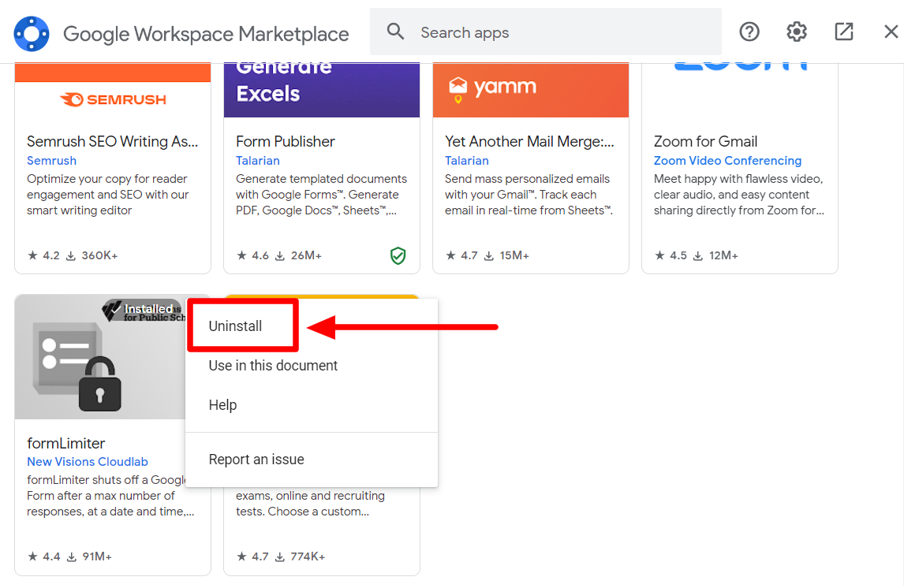Click the 774K+ download count

point(300,556)
